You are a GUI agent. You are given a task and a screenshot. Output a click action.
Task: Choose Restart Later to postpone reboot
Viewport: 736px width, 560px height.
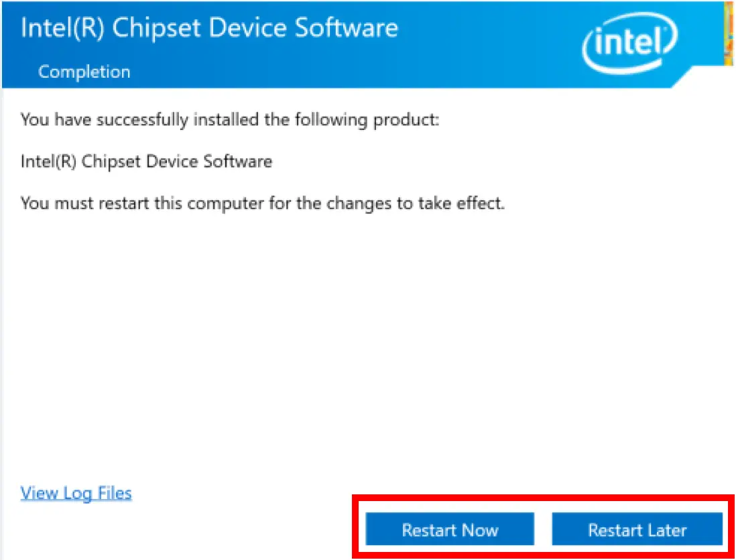point(637,531)
